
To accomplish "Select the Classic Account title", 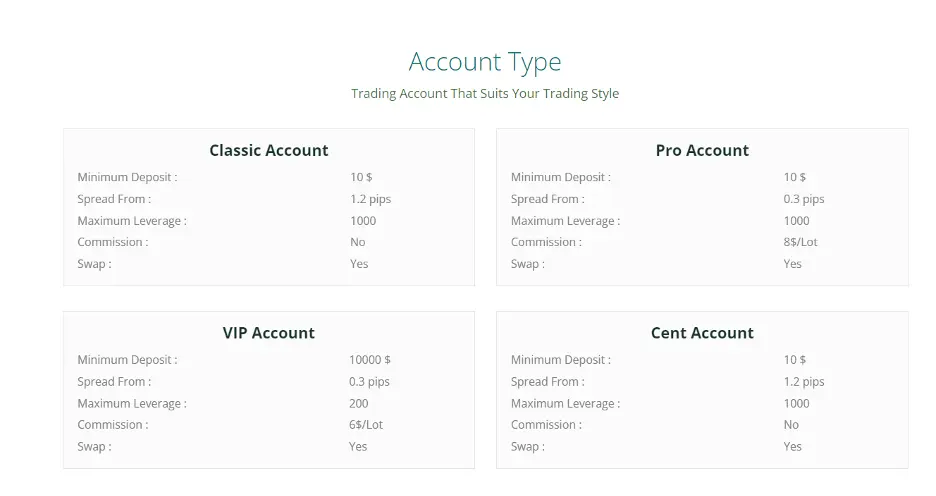I will 269,151.
